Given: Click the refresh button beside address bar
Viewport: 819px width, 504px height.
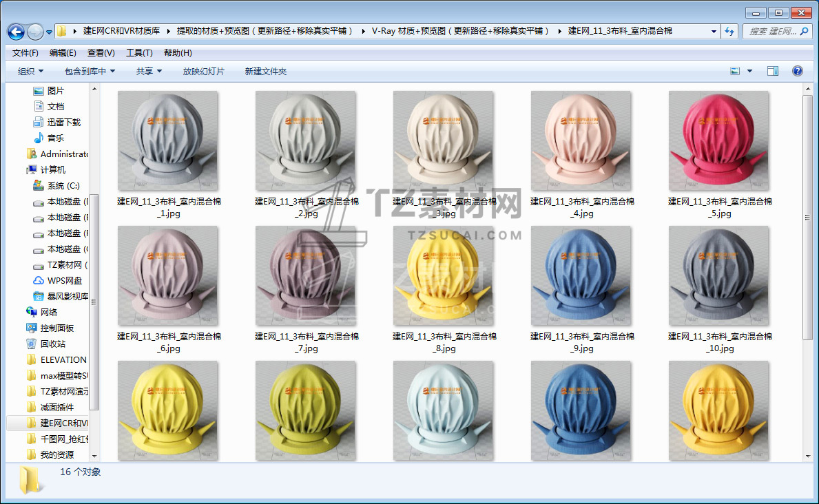Looking at the screenshot, I should [729, 32].
